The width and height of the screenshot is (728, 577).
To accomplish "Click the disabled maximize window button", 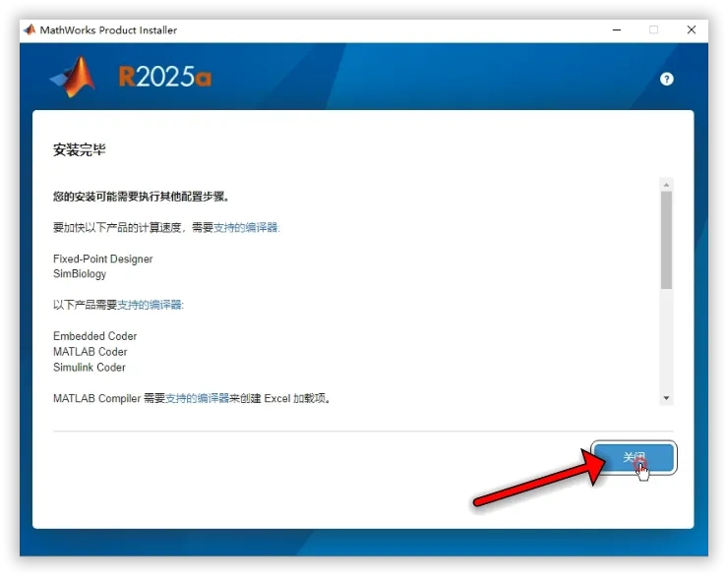I will pos(653,30).
